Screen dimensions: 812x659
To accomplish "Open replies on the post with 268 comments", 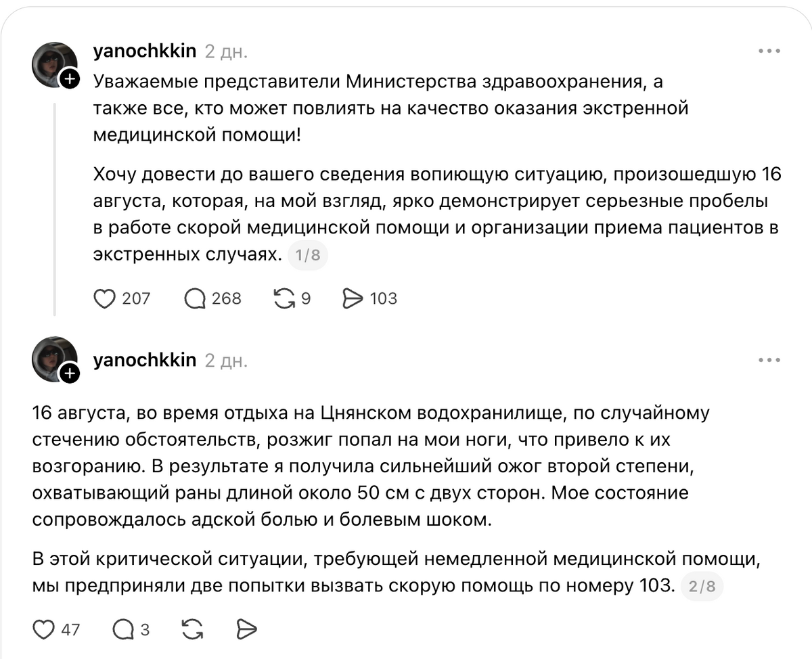I will click(x=212, y=298).
